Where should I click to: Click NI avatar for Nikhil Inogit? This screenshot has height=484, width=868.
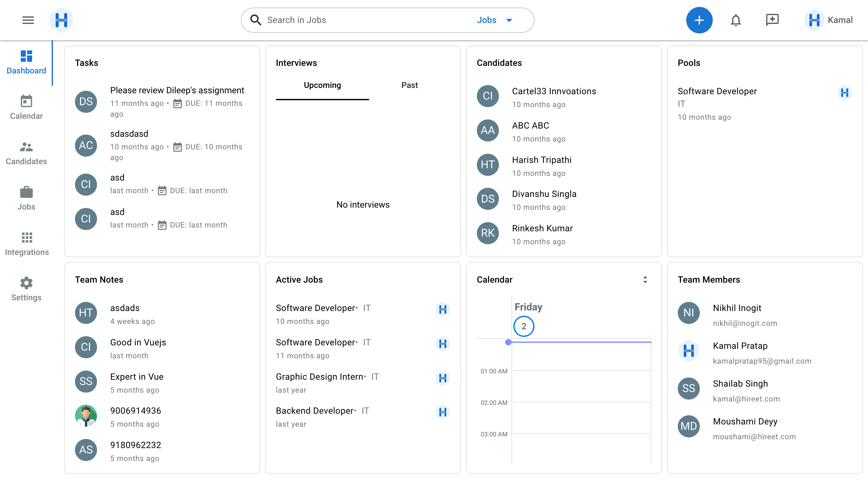coord(688,313)
